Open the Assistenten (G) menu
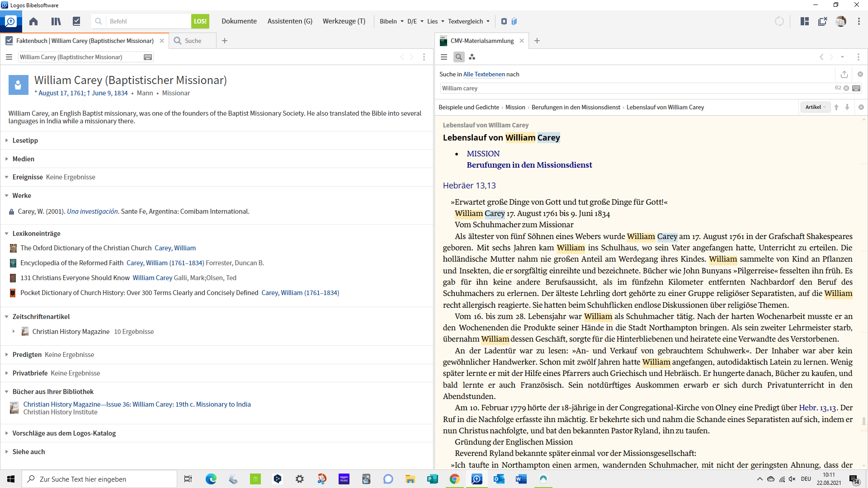Image resolution: width=868 pixels, height=488 pixels. tap(290, 21)
